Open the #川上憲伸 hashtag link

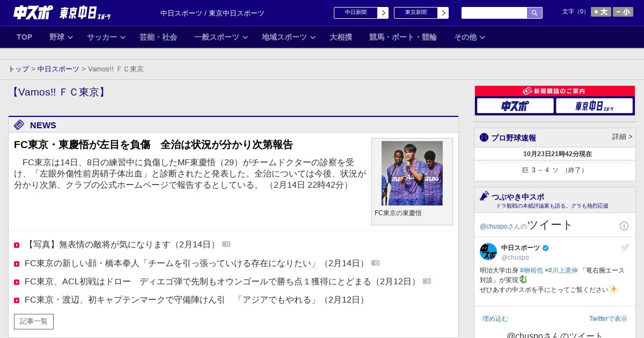pos(563,270)
